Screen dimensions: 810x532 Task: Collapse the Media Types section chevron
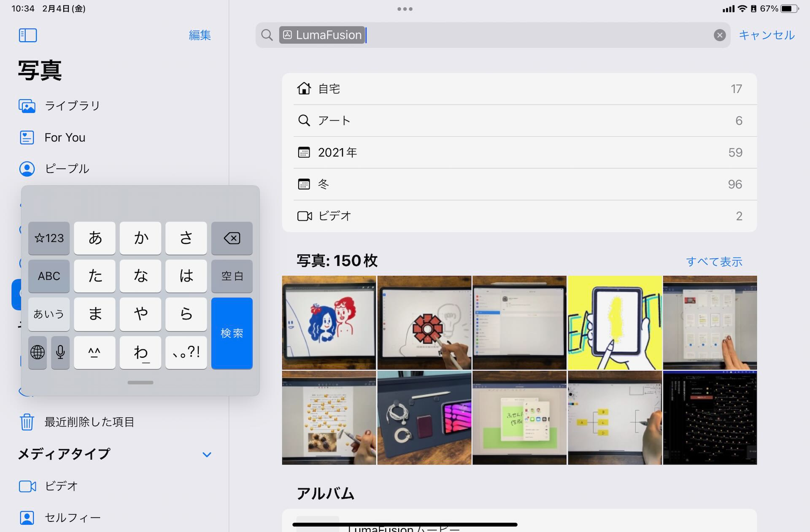pyautogui.click(x=207, y=454)
